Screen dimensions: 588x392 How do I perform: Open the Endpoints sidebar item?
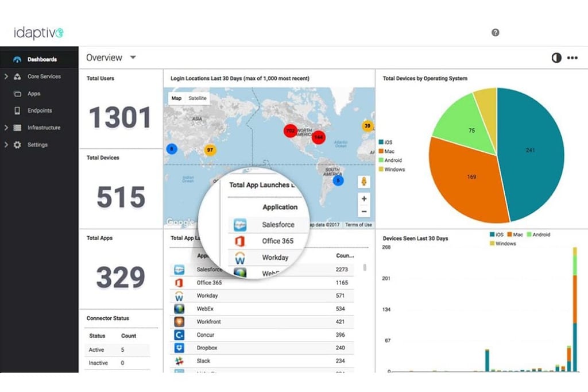[x=40, y=110]
